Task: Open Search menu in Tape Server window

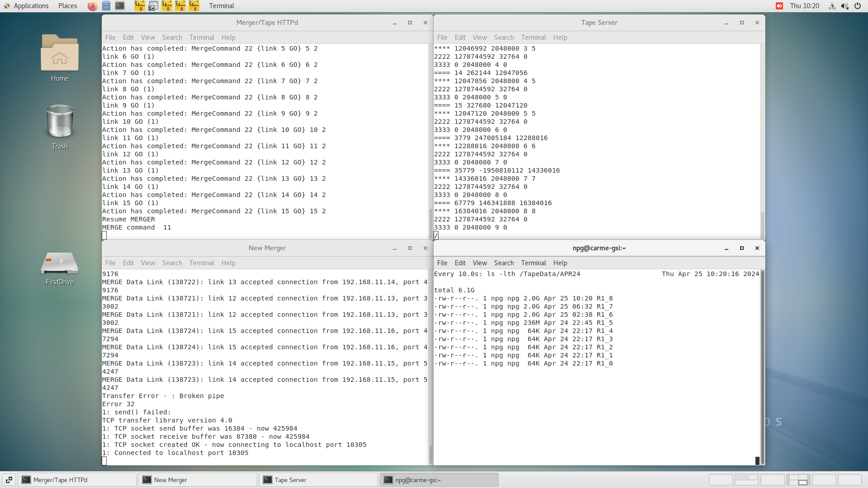Action: click(x=504, y=38)
